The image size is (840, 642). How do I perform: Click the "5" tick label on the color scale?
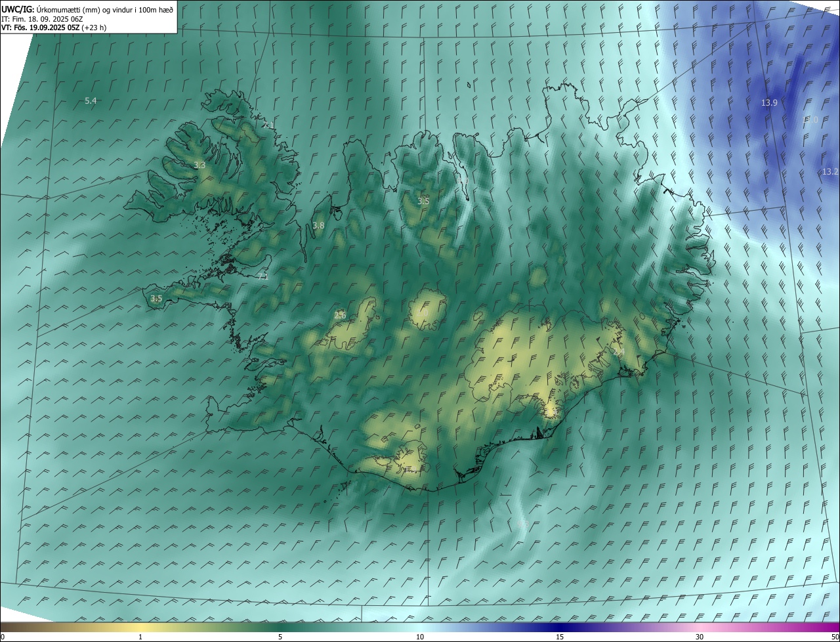(x=280, y=637)
